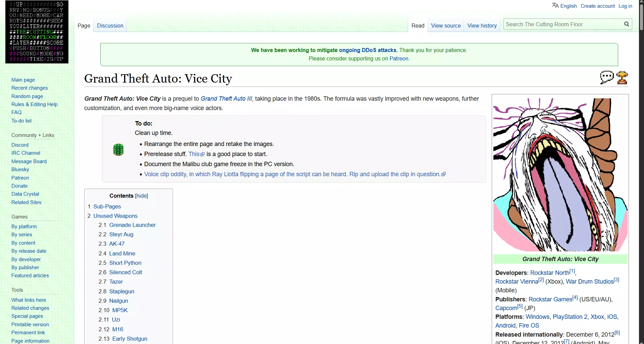
Task: Follow the 'This' prerelease external link
Action: [x=196, y=154]
